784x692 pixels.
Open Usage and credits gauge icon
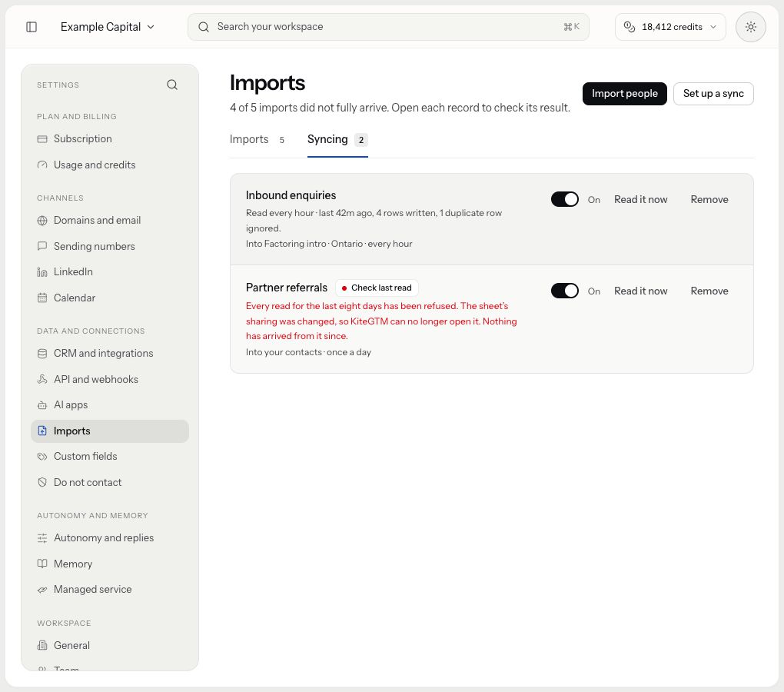click(42, 165)
